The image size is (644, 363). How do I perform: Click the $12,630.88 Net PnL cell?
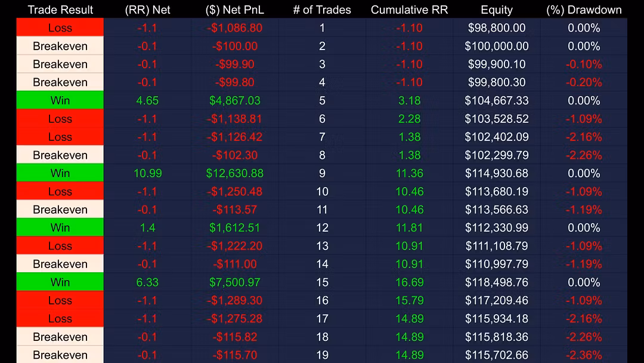[234, 173]
